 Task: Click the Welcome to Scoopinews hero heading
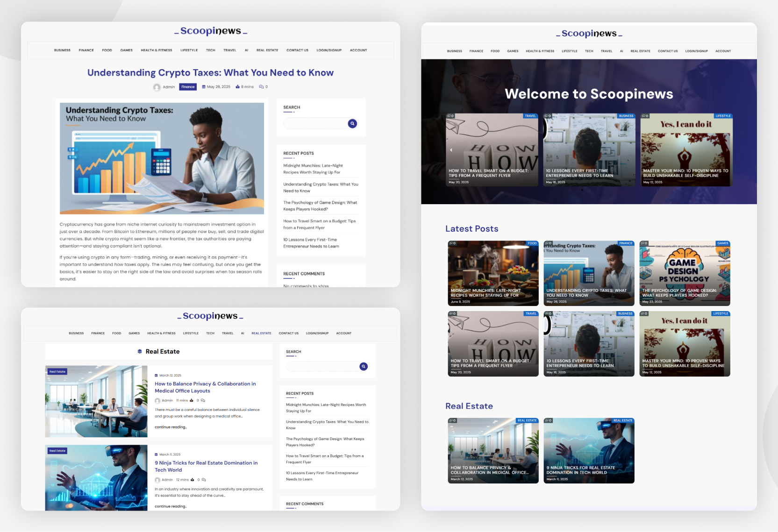coord(589,94)
